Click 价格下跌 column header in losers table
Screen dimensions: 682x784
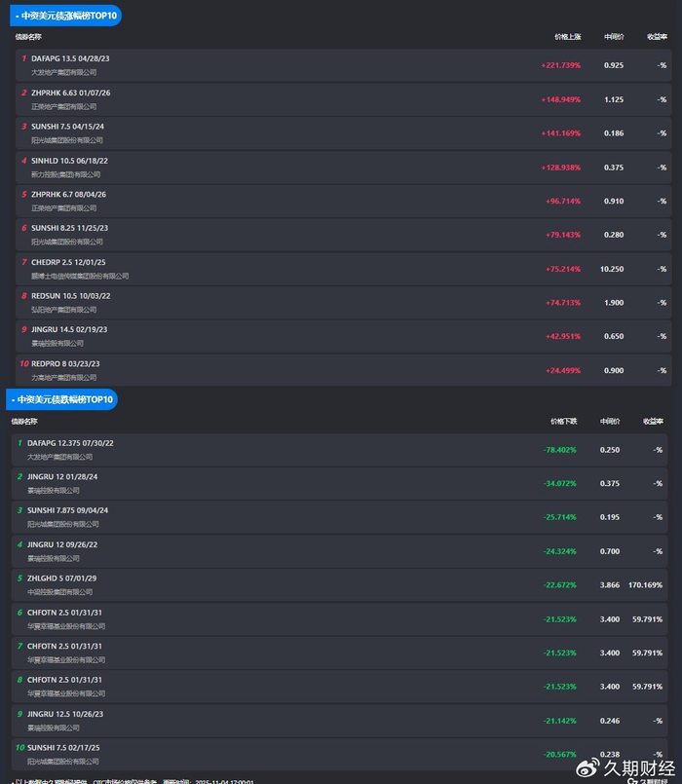pos(563,422)
